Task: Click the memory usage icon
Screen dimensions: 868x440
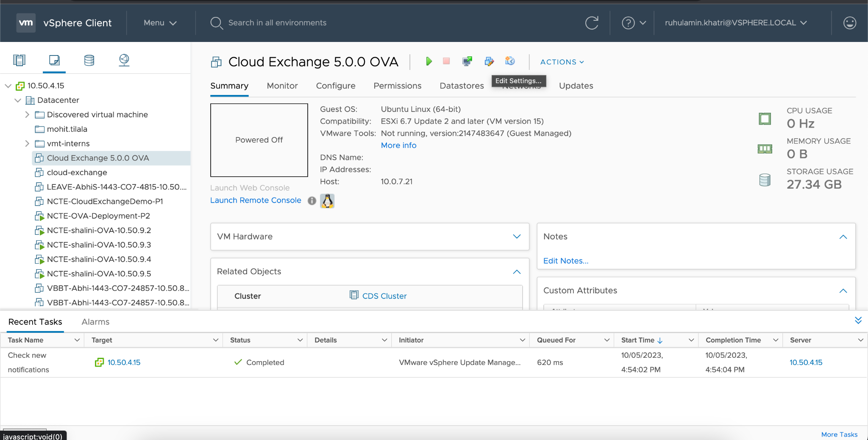Action: 765,149
